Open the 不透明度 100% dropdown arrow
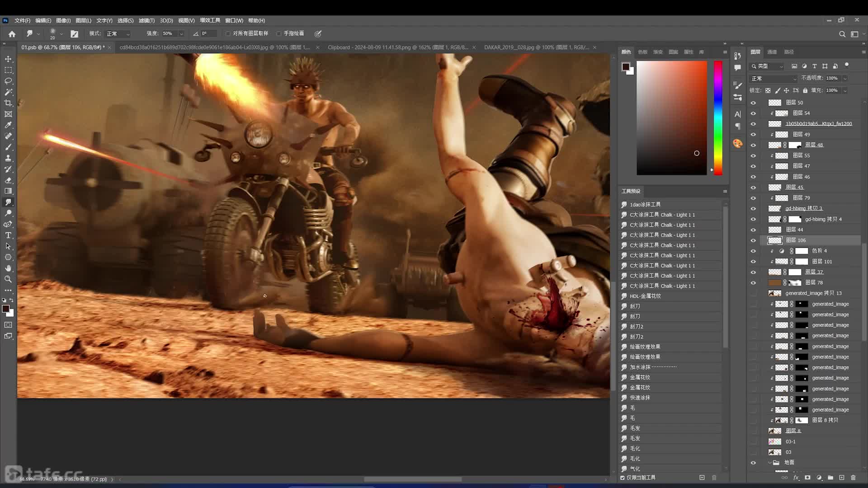The height and width of the screenshot is (488, 868). [844, 78]
